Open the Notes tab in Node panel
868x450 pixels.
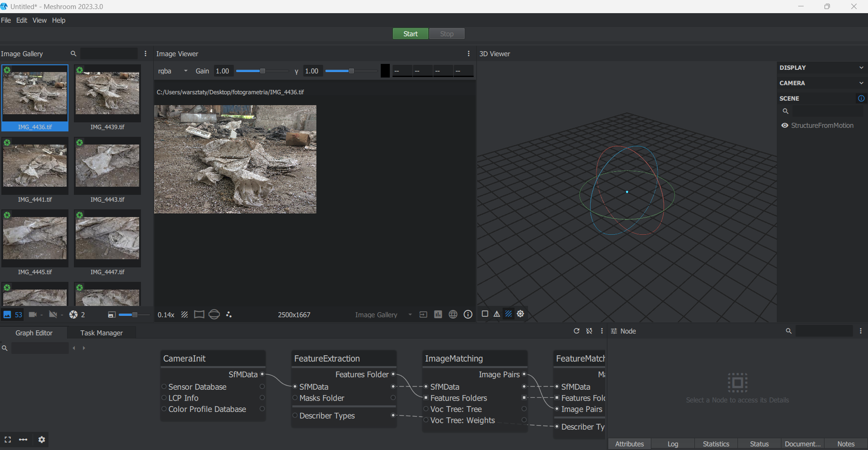click(x=846, y=444)
